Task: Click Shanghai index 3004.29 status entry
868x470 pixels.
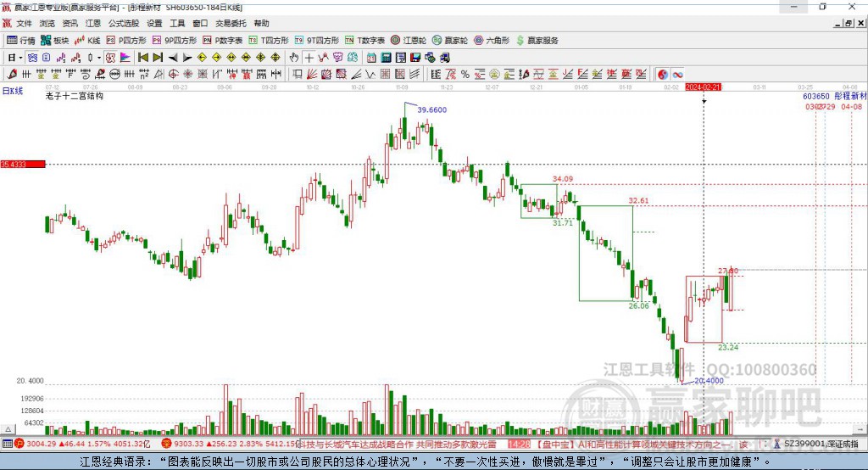Action: click(x=81, y=444)
